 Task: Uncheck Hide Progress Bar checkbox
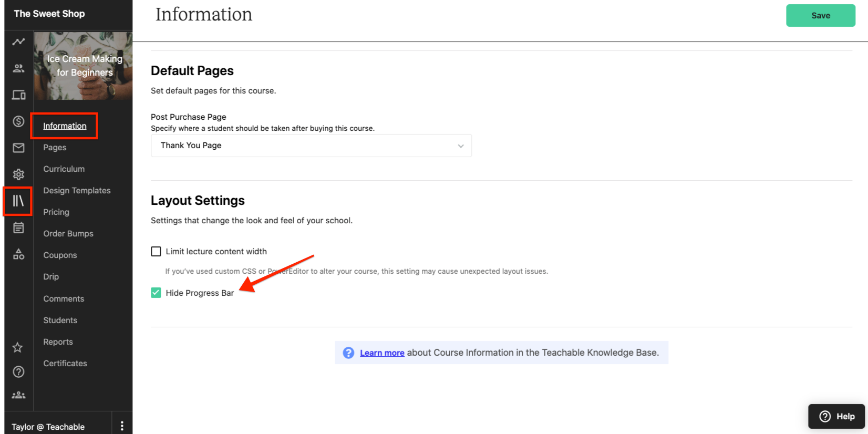[x=156, y=293]
